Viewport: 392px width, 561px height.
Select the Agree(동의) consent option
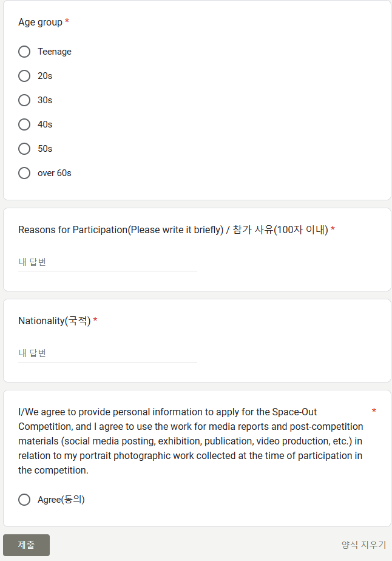(24, 500)
